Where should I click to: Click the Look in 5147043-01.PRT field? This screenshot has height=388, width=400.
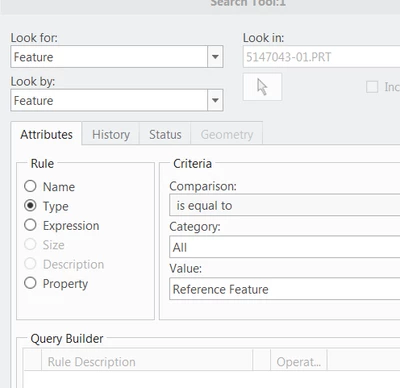pyautogui.click(x=322, y=57)
